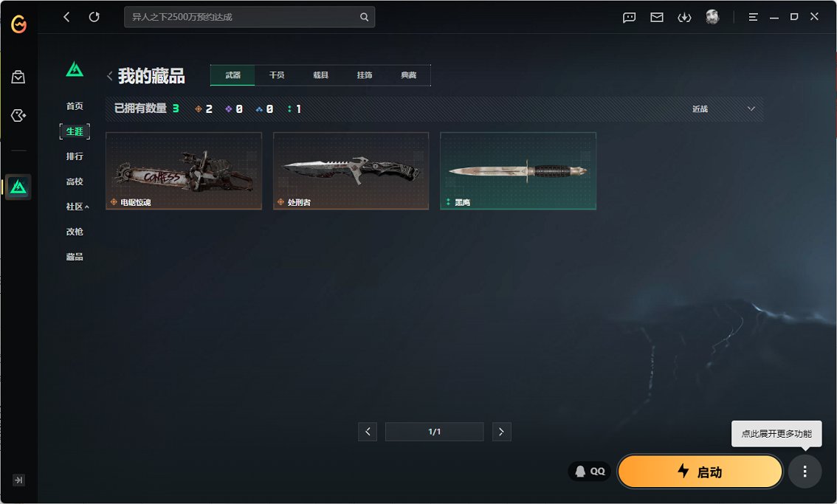Screen dimensions: 837x504
Task: Switch to the 挂饰 tab
Action: click(365, 75)
